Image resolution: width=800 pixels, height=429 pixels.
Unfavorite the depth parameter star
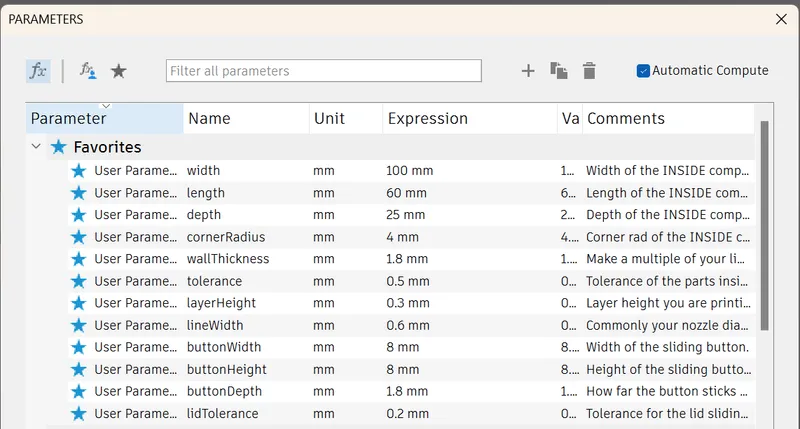79,215
